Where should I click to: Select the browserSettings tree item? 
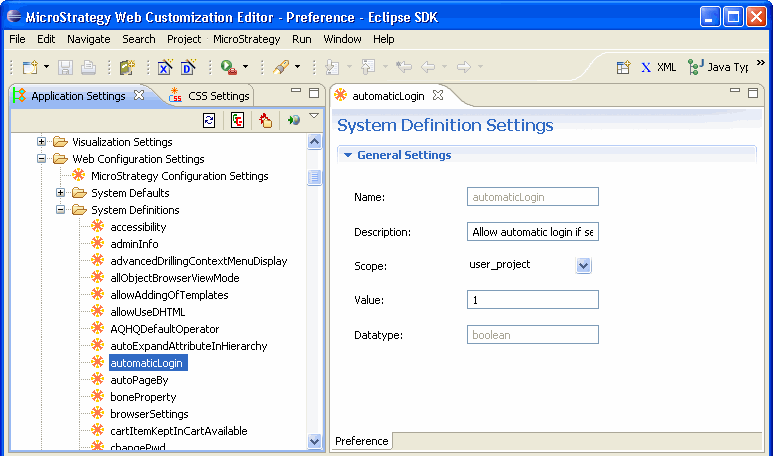(x=149, y=414)
